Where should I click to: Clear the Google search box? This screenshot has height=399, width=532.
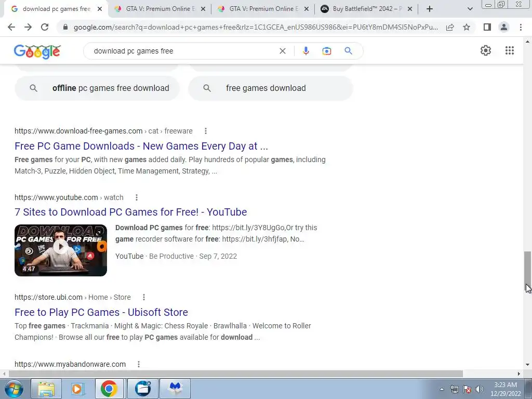click(x=282, y=51)
